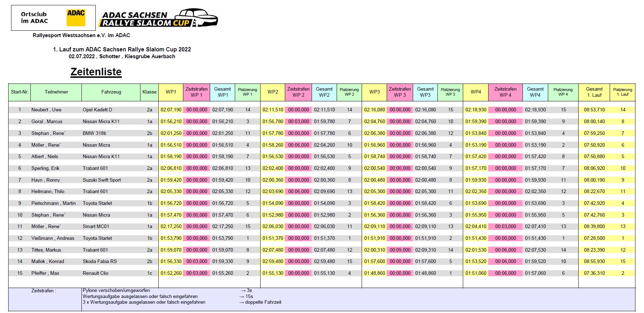Select participant "Pietschmann , Martin"
The height and width of the screenshot is (313, 644).
point(54,203)
